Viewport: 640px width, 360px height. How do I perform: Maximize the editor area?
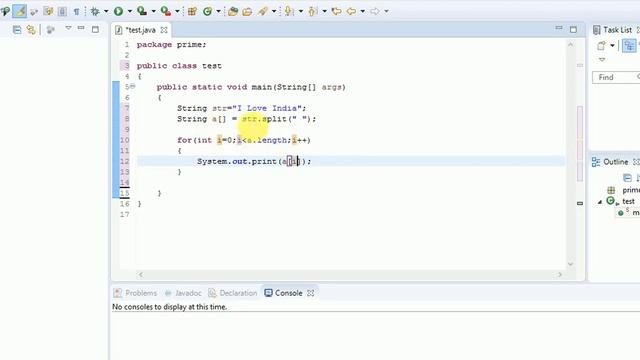click(x=573, y=29)
